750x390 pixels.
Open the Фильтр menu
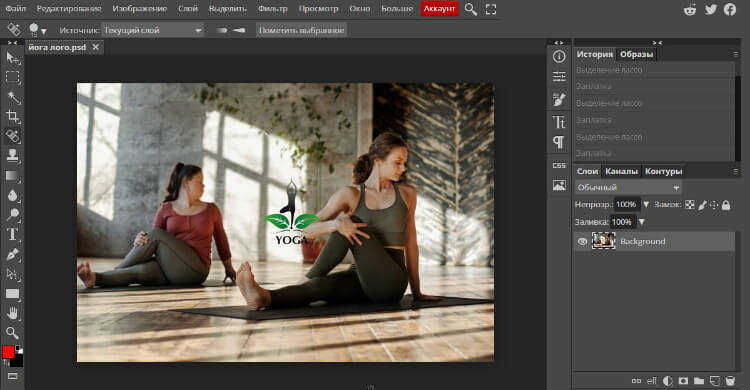tap(273, 9)
